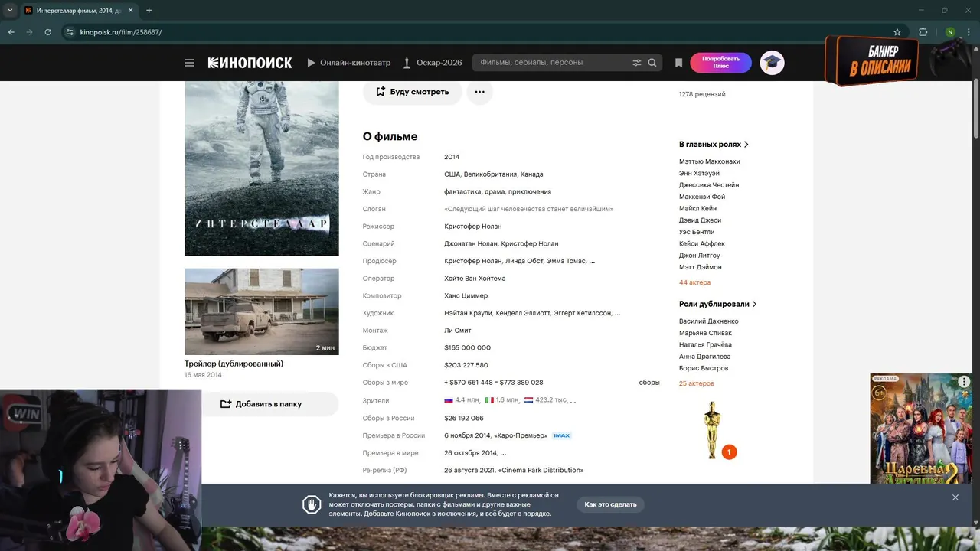Expand viewers list ellipsis
Viewport: 980px width, 551px height.
tap(573, 400)
